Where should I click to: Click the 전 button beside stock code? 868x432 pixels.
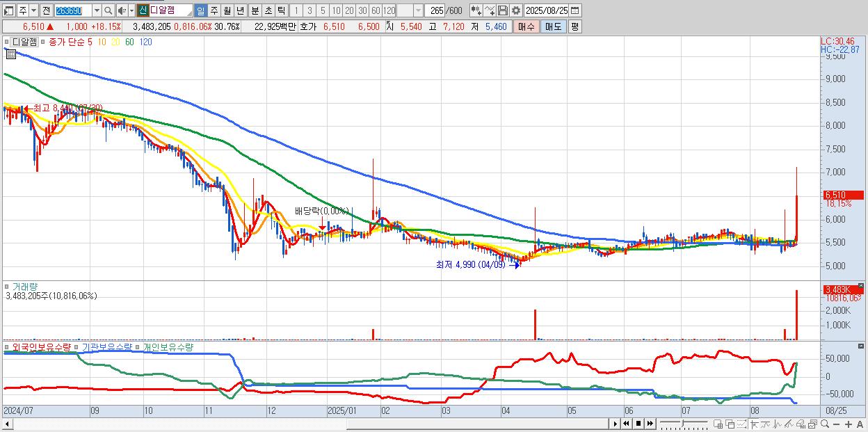tap(46, 10)
